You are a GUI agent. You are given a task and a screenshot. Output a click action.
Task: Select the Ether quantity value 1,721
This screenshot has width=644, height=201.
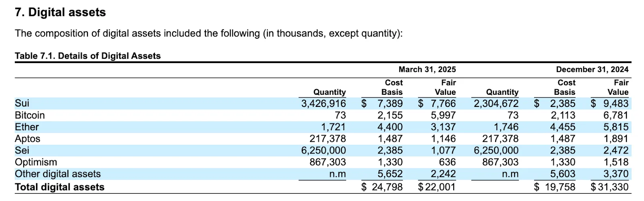pos(333,127)
